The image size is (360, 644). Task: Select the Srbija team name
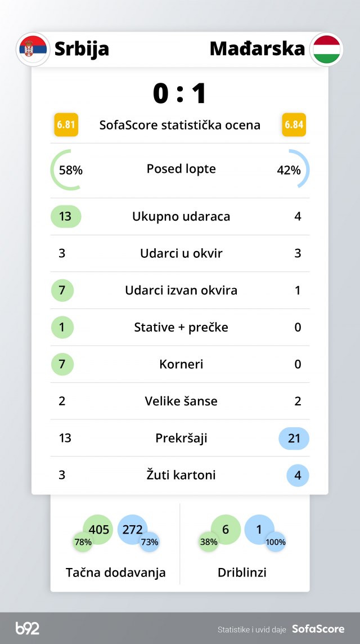click(x=82, y=49)
